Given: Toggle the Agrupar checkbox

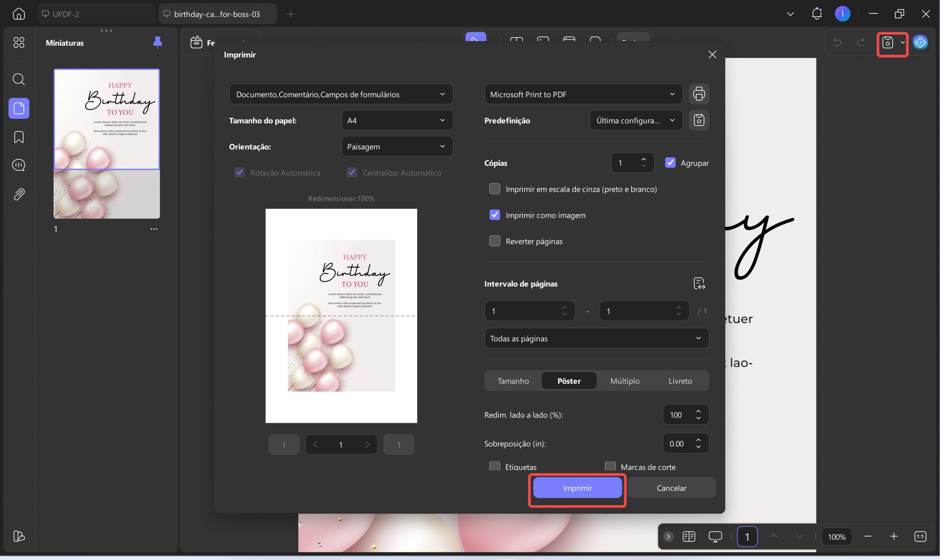Looking at the screenshot, I should (x=670, y=163).
